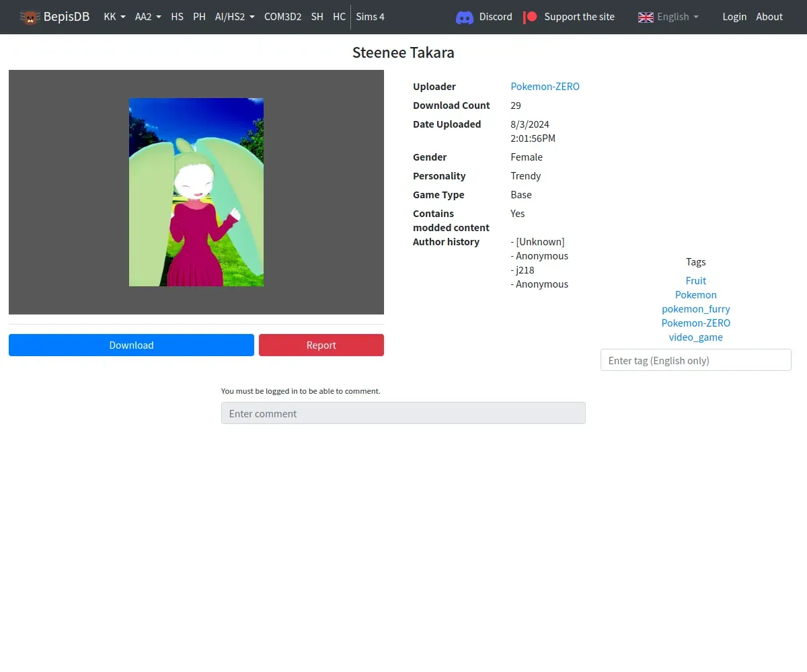Click the Tags heading

click(696, 262)
